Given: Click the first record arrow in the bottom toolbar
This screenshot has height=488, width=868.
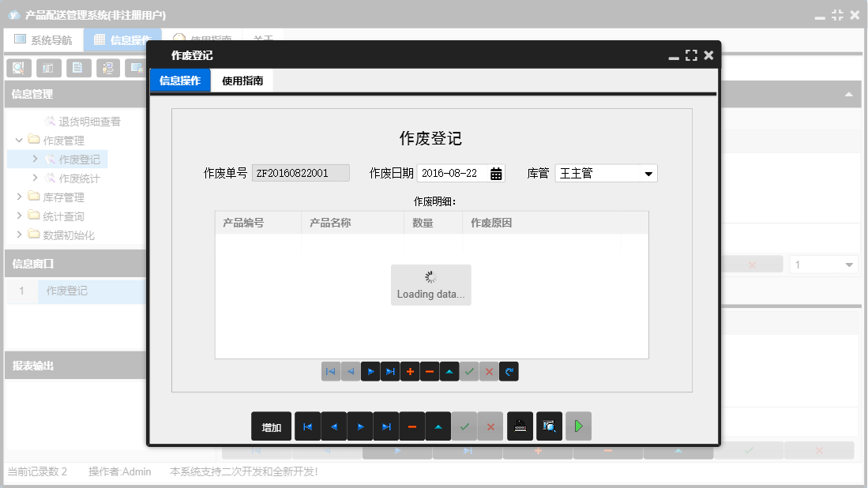Looking at the screenshot, I should pos(308,426).
